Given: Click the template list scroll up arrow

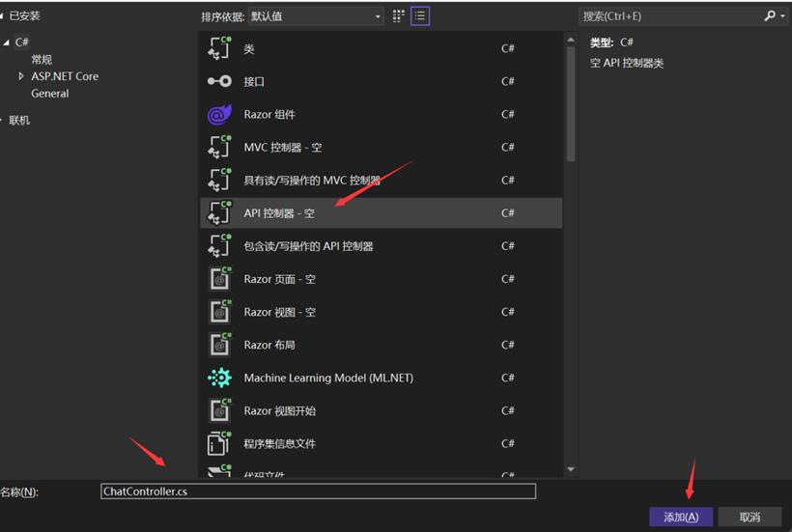Looking at the screenshot, I should pos(571,40).
